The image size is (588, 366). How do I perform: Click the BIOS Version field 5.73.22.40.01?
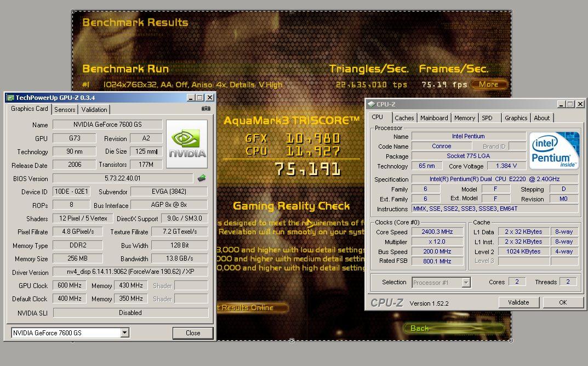[x=123, y=178]
